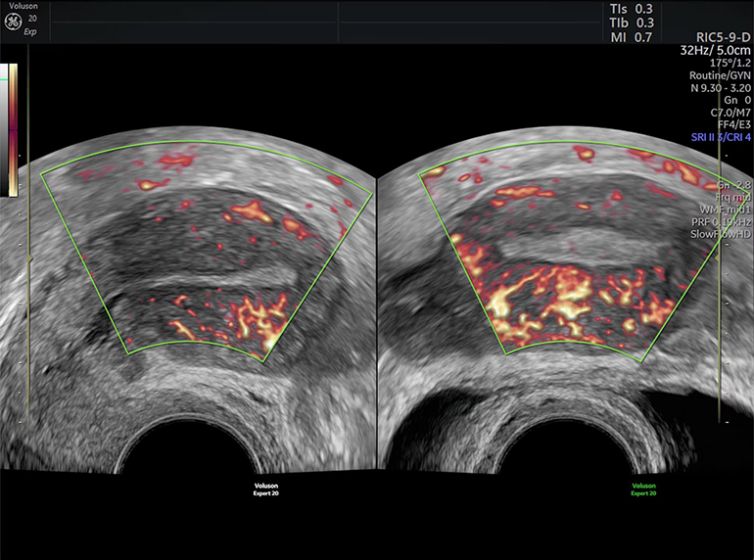Click the FF4/E3 setting text

730,125
